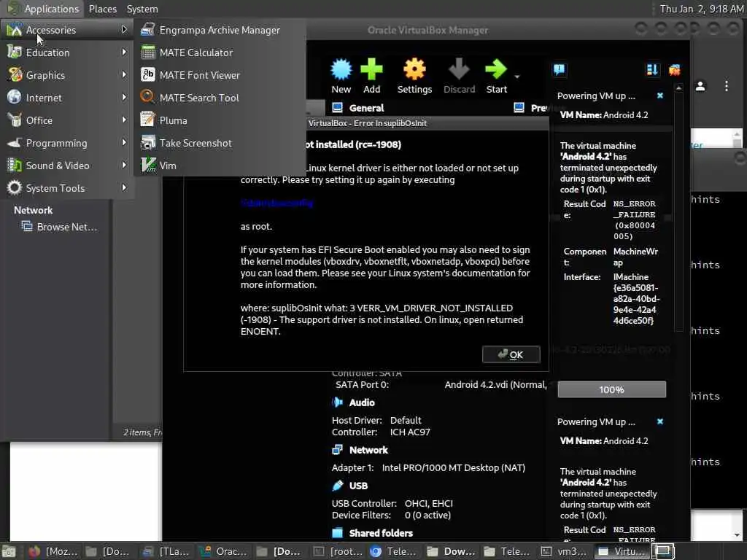Image resolution: width=747 pixels, height=560 pixels.
Task: Open the Education category
Action: tap(66, 52)
